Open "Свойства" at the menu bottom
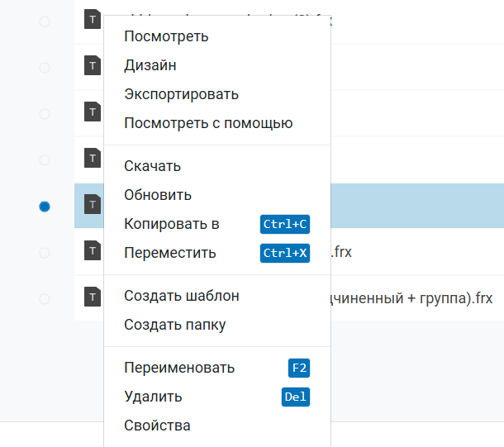The height and width of the screenshot is (447, 504). [x=157, y=426]
